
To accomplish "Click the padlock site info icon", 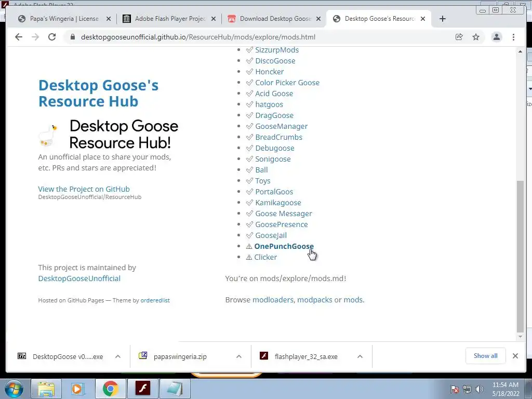I will pos(72,37).
